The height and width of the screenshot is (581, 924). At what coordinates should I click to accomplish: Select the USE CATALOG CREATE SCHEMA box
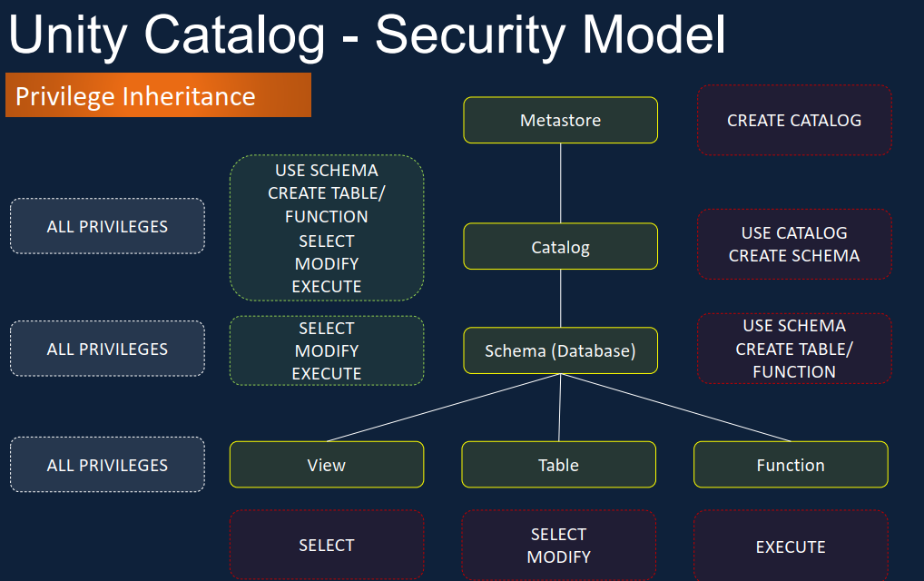(794, 244)
